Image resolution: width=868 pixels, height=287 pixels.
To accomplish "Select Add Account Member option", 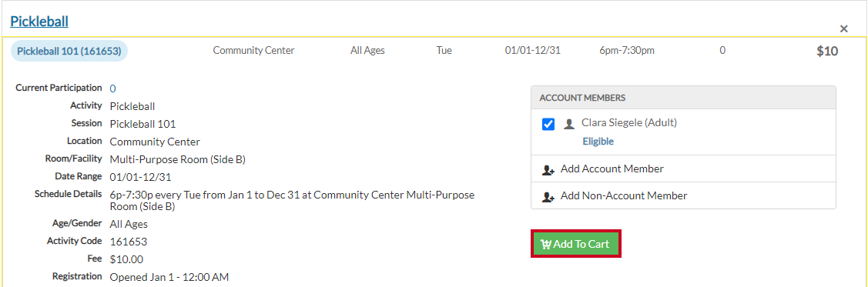I will 683,169.
